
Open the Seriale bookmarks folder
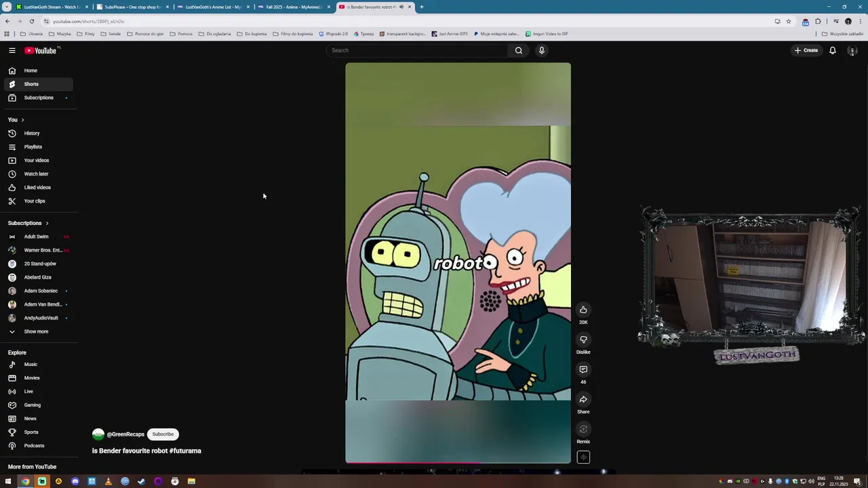click(x=111, y=34)
